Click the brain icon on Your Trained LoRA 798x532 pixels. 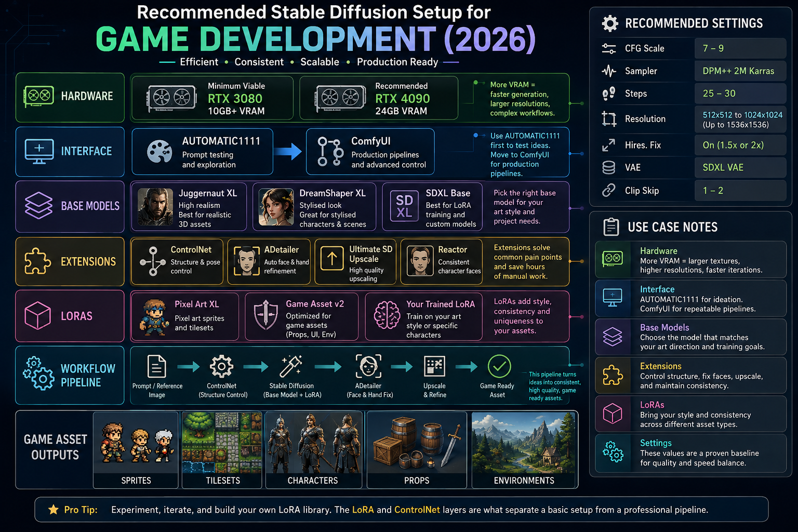coord(387,315)
